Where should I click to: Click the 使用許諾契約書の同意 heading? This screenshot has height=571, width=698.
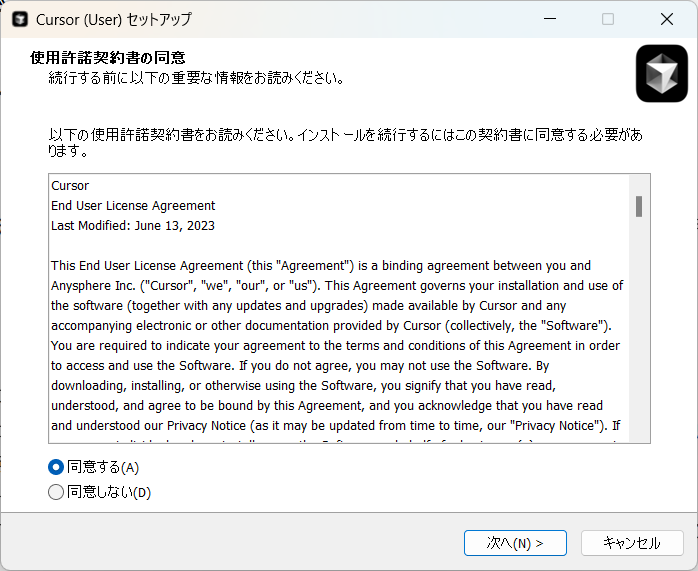click(108, 57)
